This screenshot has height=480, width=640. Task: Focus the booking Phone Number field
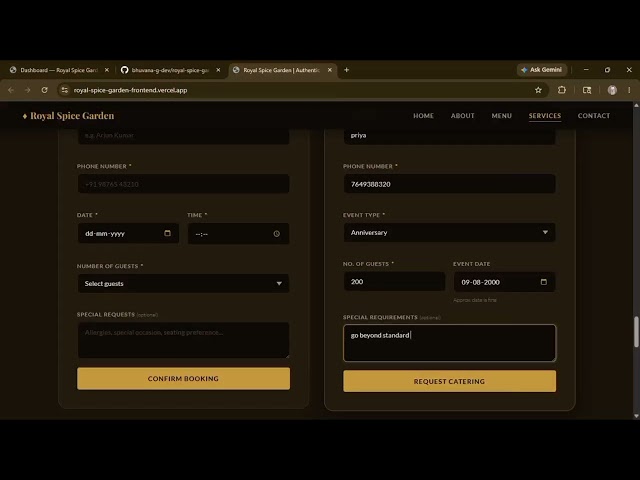183,184
